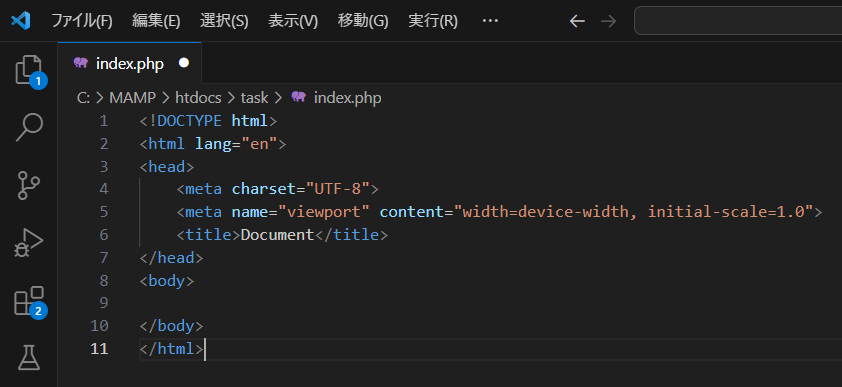
Task: Click MAMP in the breadcrumb path
Action: [132, 98]
